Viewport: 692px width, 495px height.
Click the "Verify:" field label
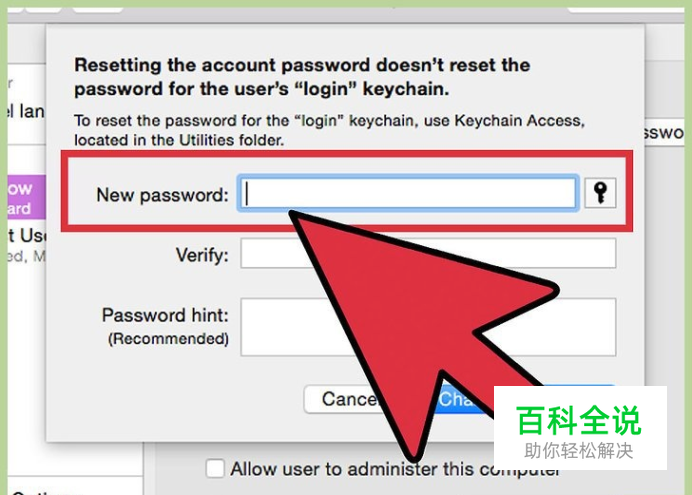[202, 255]
